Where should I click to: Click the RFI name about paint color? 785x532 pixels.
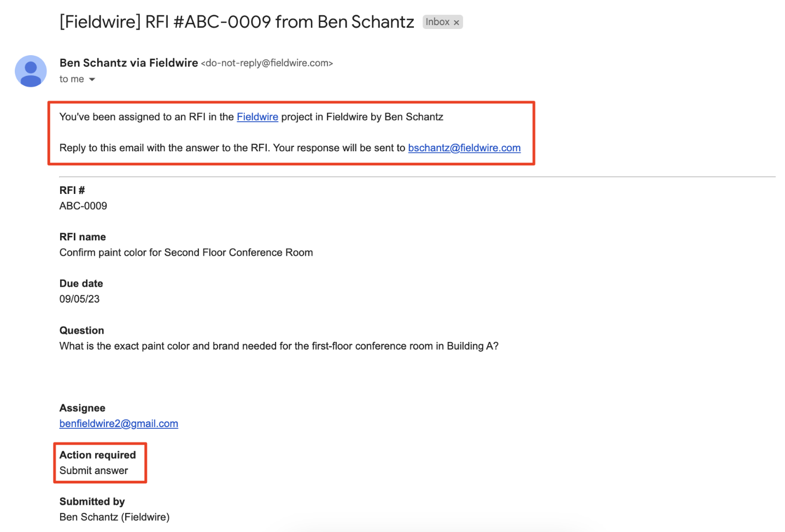pyautogui.click(x=186, y=252)
